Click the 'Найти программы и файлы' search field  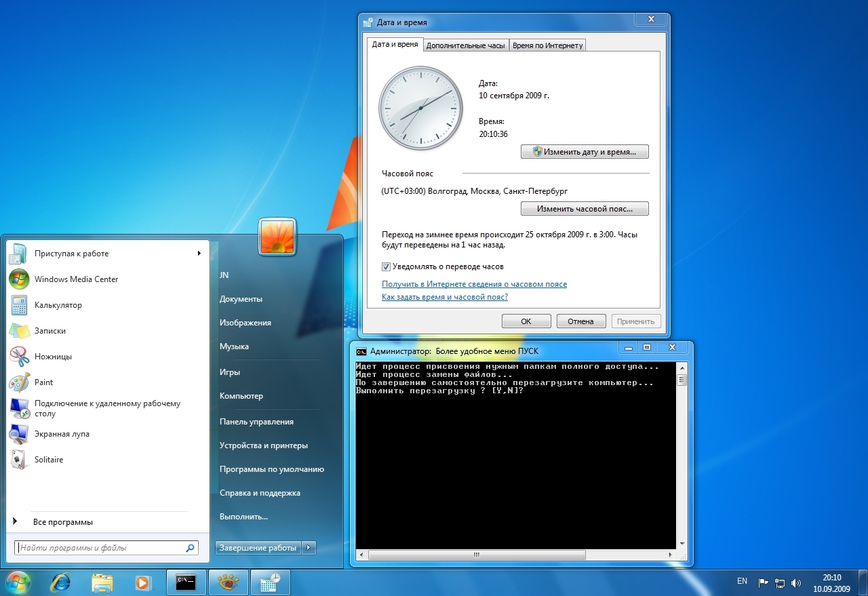[100, 548]
